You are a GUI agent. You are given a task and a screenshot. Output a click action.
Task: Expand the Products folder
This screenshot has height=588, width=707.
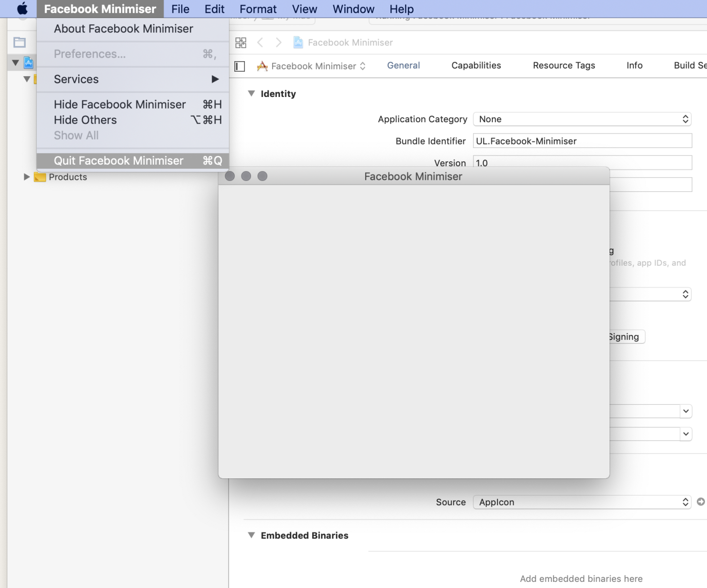point(26,177)
